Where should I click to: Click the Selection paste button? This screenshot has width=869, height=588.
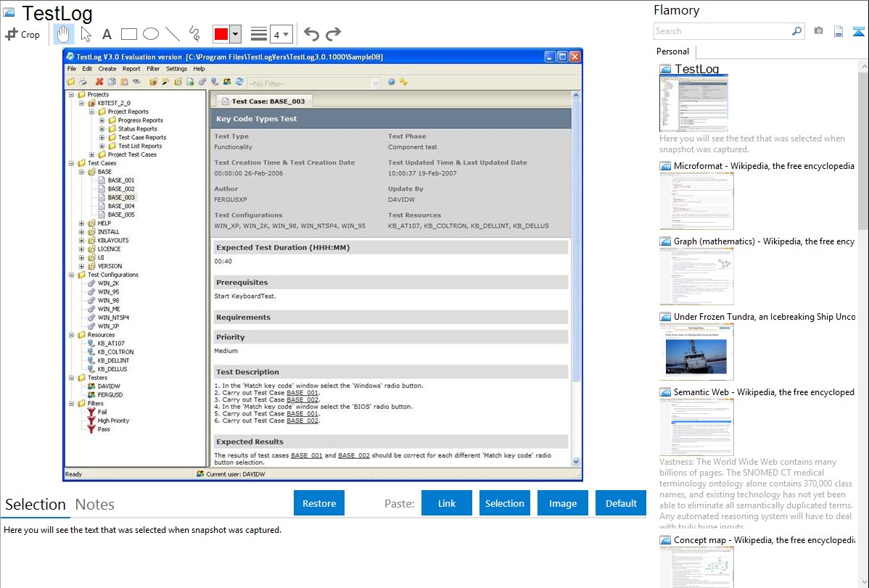click(x=505, y=503)
